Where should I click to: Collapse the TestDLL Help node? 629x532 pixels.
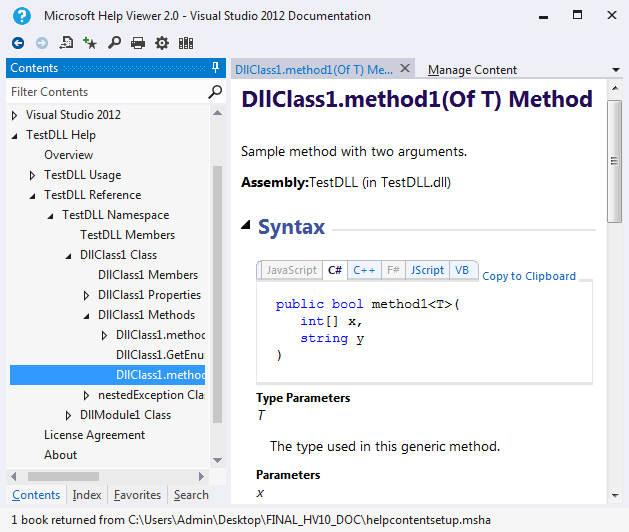point(15,136)
